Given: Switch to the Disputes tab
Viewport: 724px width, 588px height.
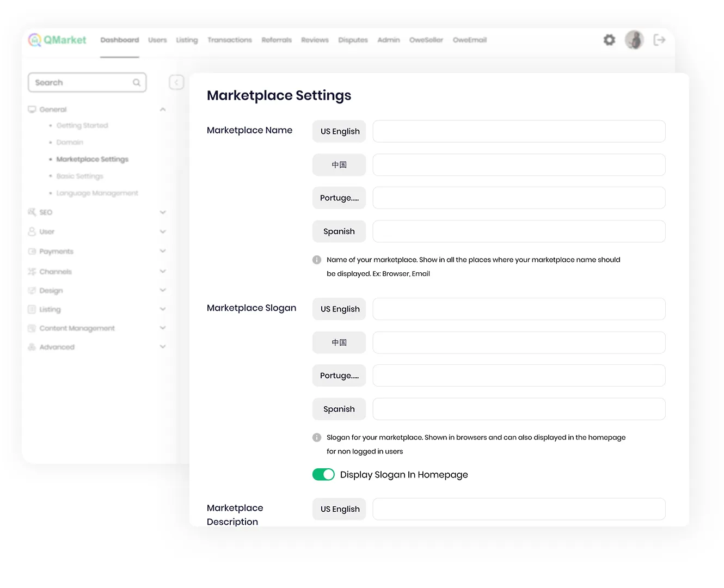Looking at the screenshot, I should (x=353, y=40).
